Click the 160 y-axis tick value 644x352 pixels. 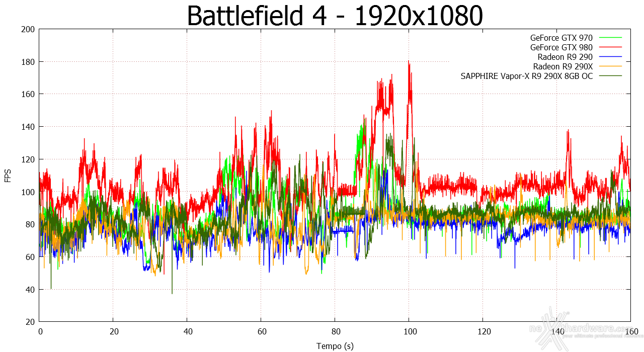click(x=28, y=94)
